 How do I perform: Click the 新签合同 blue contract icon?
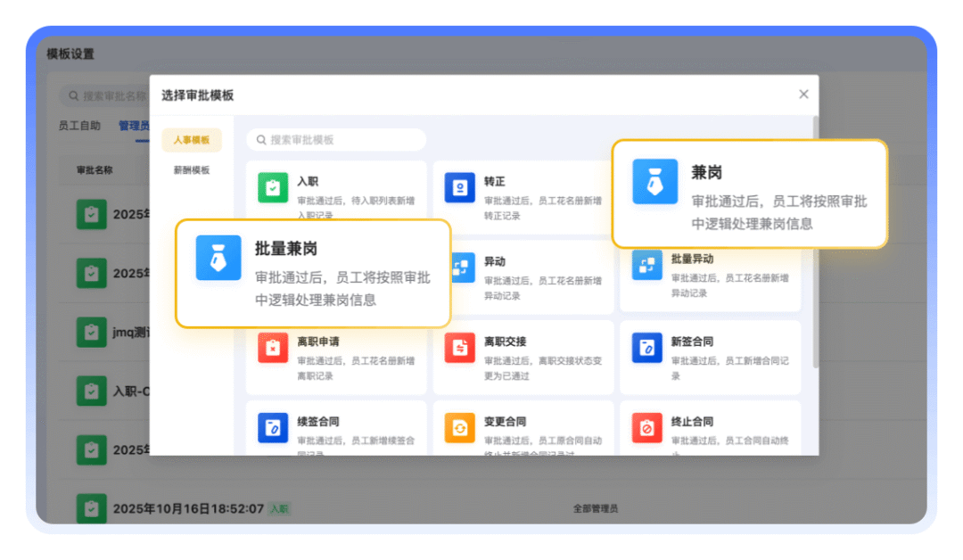tap(647, 348)
